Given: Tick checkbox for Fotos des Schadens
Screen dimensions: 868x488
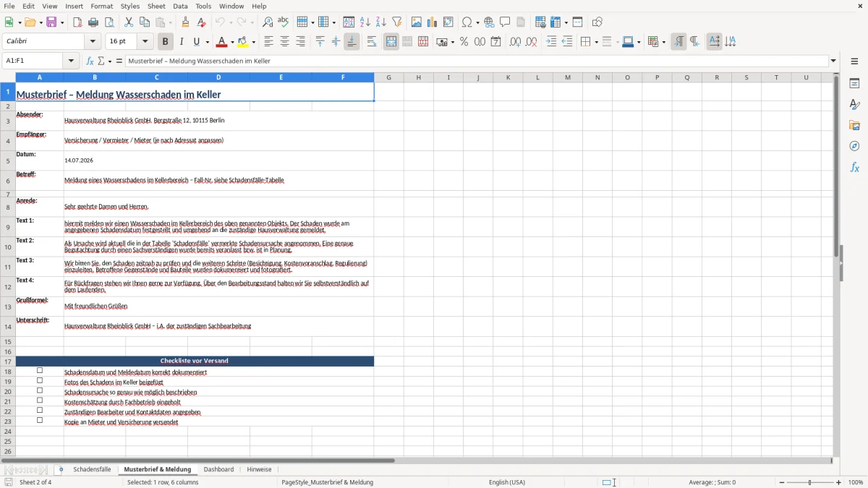Looking at the screenshot, I should click(x=40, y=380).
